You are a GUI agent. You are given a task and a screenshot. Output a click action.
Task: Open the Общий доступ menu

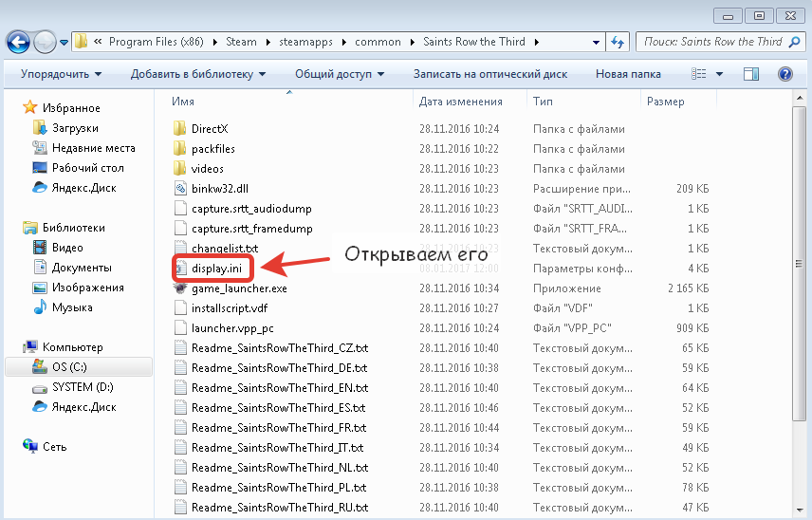pos(340,74)
